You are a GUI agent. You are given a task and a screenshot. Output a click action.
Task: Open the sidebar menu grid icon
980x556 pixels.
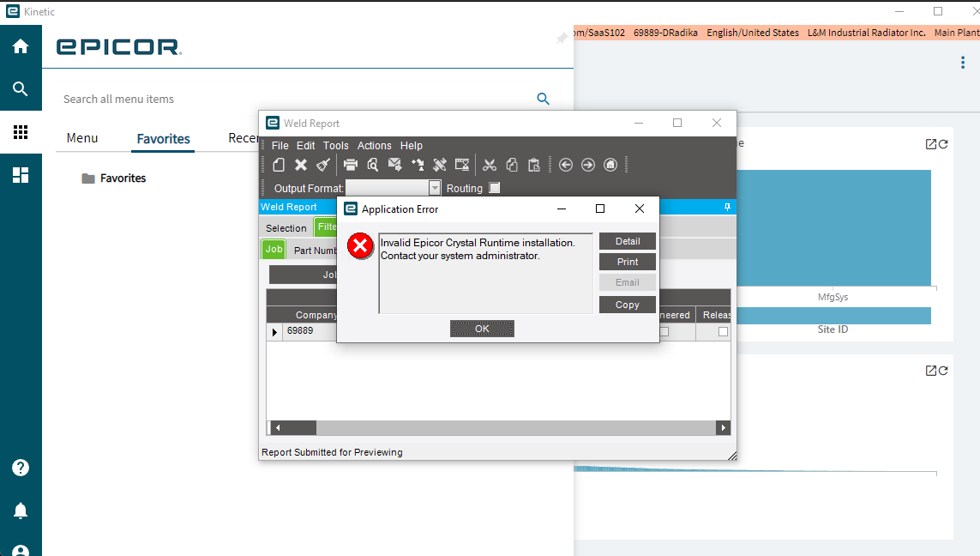[x=21, y=132]
